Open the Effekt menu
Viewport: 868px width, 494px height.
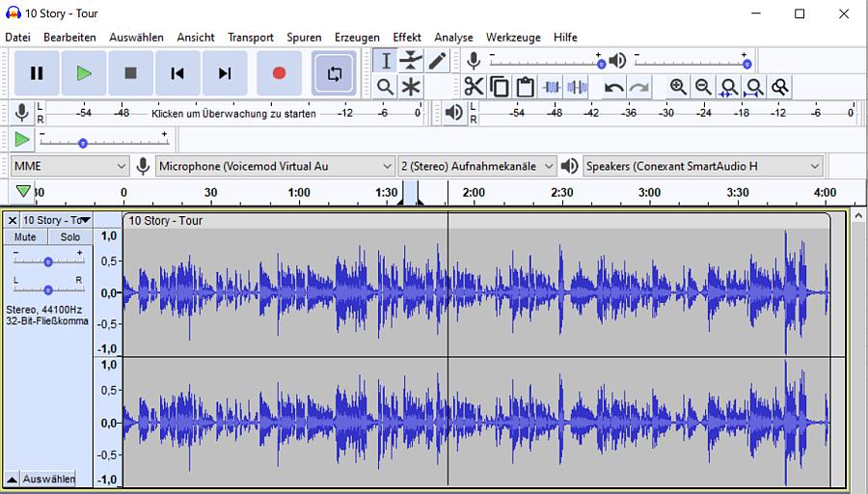(x=407, y=37)
